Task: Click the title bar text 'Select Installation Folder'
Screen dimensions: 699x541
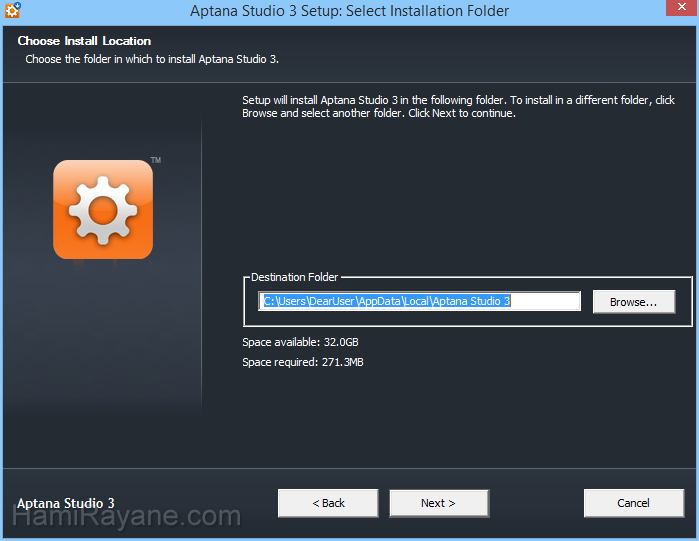Action: point(427,11)
